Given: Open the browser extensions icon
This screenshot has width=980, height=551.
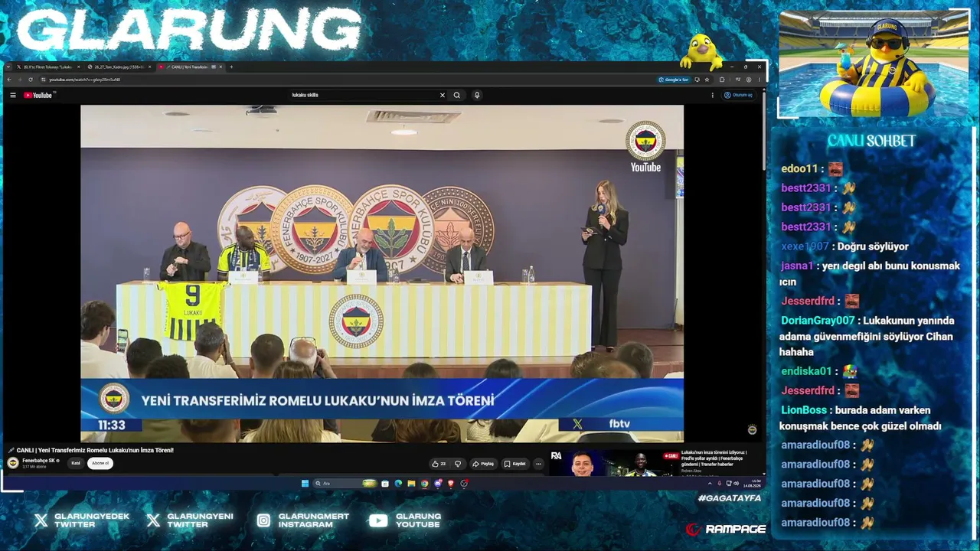Looking at the screenshot, I should (x=721, y=80).
